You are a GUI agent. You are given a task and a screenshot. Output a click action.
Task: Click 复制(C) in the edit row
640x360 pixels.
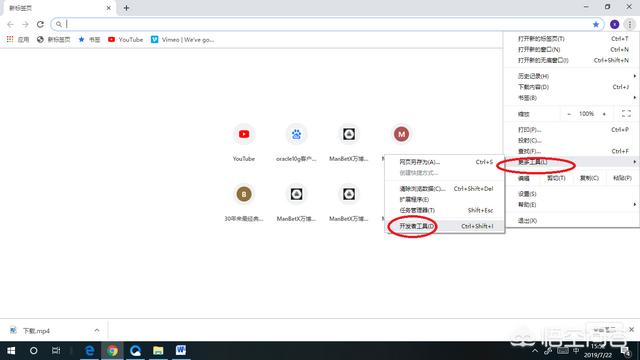(x=589, y=178)
